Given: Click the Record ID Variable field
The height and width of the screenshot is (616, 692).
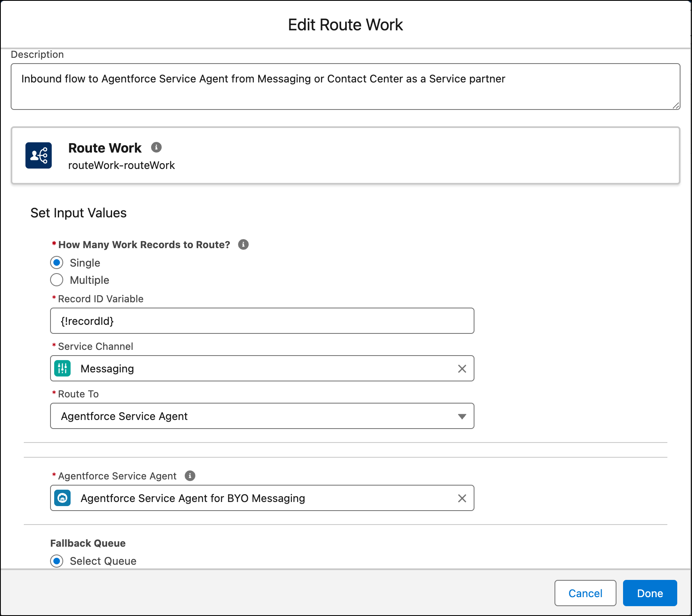Looking at the screenshot, I should tap(262, 321).
